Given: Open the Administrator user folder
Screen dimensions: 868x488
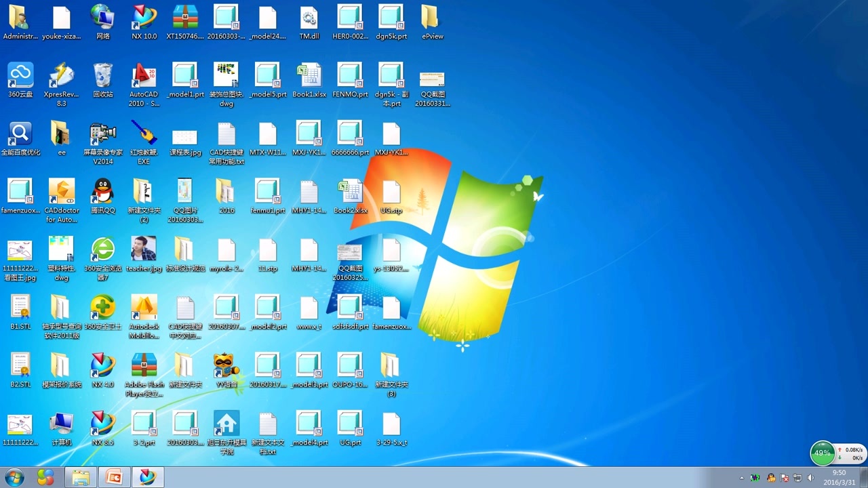Looking at the screenshot, I should pos(20,22).
